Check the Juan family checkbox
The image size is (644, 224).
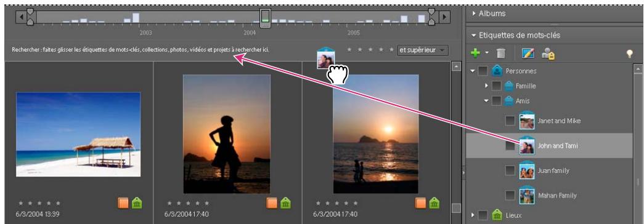coord(510,170)
